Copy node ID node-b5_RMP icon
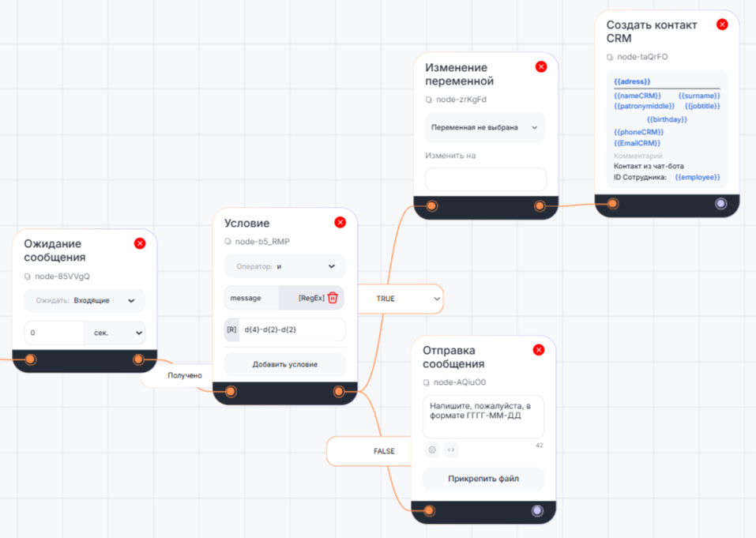This screenshot has width=756, height=538. click(x=228, y=242)
